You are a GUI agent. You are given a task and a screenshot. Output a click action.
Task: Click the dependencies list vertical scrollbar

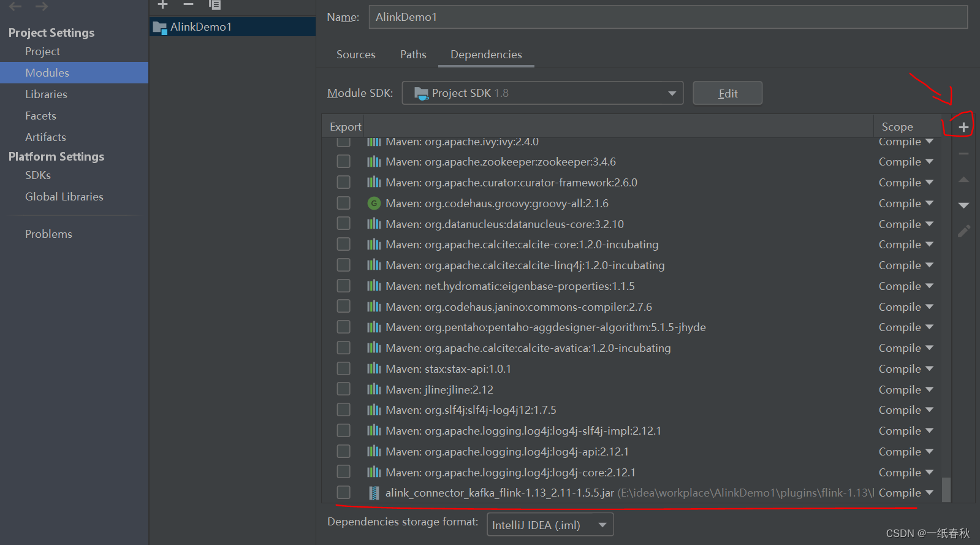(946, 489)
